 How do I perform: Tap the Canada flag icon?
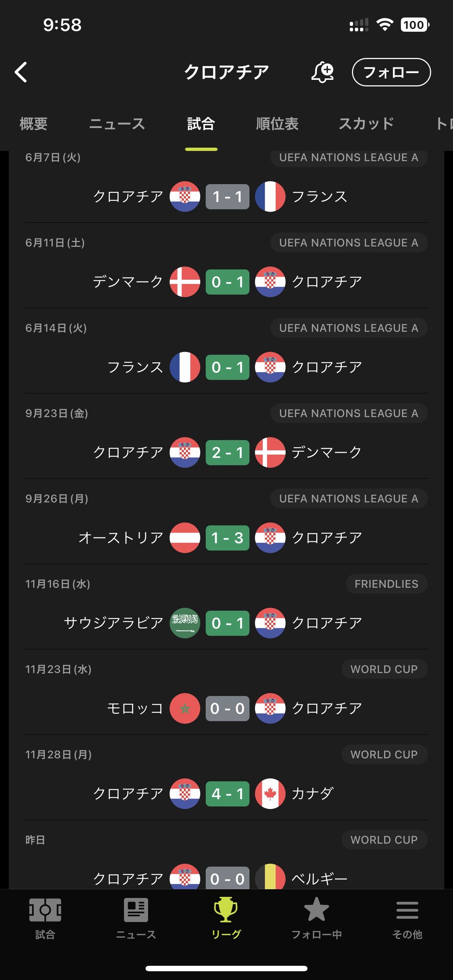(x=270, y=794)
